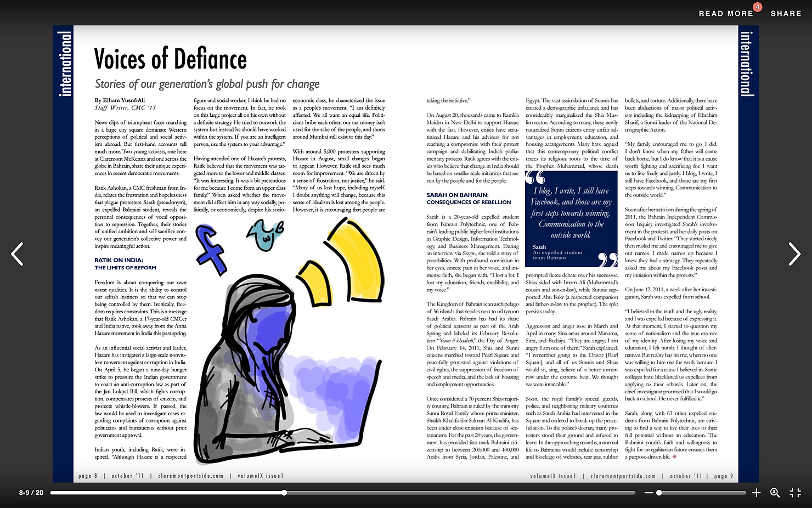Click the Staff Writer, CMC '15 line

[125, 108]
